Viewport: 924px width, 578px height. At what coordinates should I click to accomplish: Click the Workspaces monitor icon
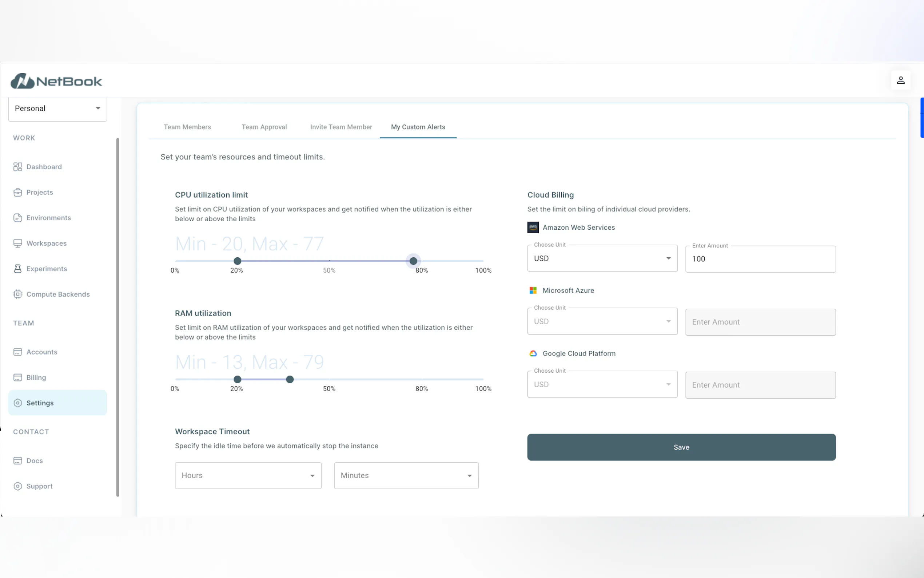pos(17,244)
